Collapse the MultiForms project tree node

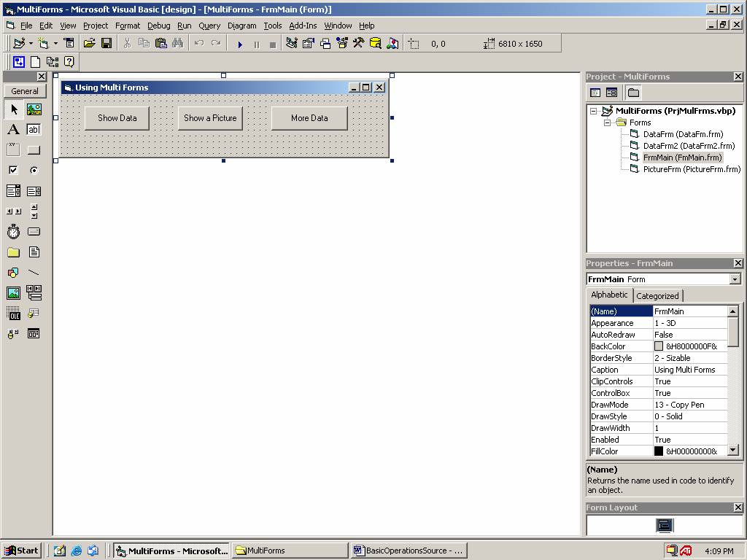594,112
